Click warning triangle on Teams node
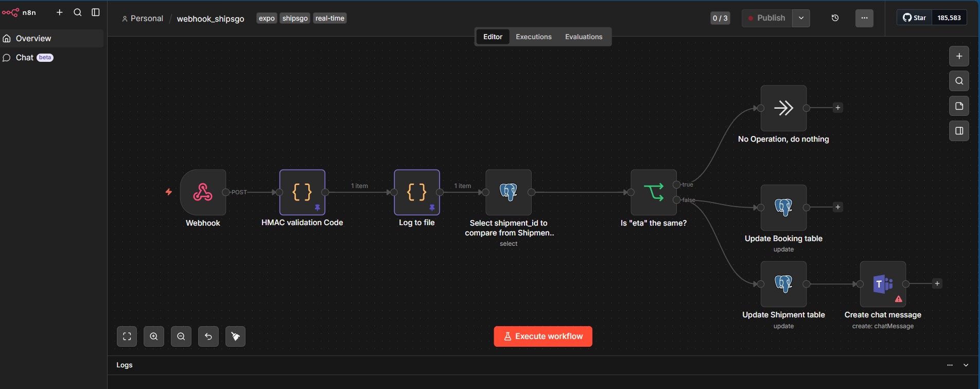980x389 pixels. 898,299
